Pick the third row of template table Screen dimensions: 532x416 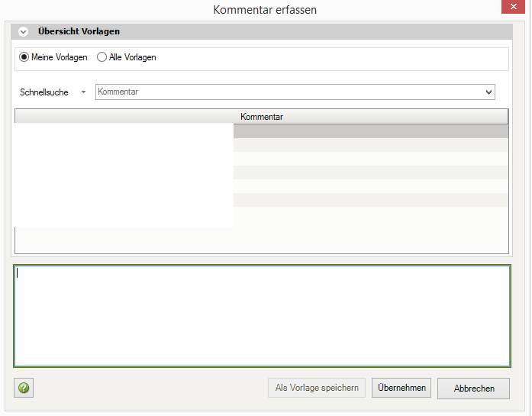point(370,159)
